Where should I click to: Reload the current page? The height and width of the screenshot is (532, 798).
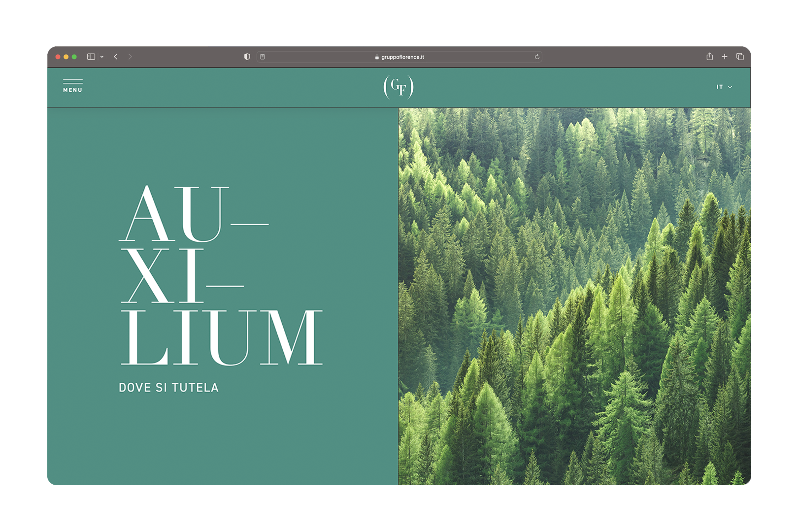(537, 57)
